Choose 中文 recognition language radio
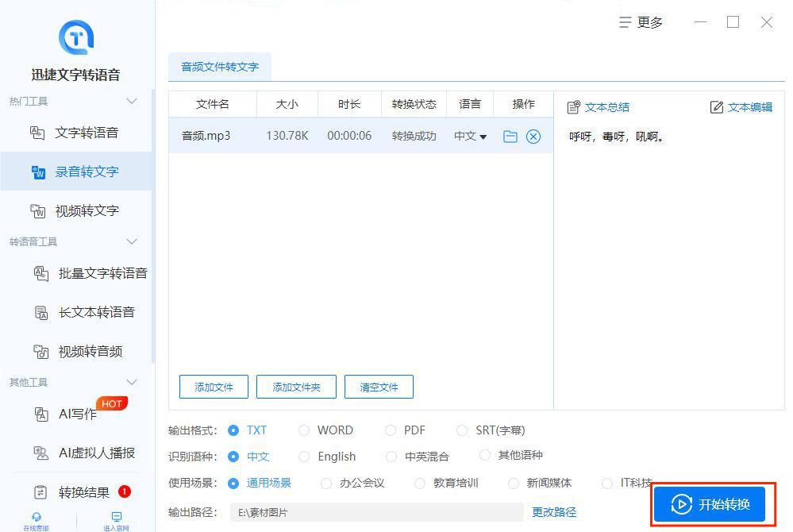The height and width of the screenshot is (532, 793). click(x=233, y=457)
